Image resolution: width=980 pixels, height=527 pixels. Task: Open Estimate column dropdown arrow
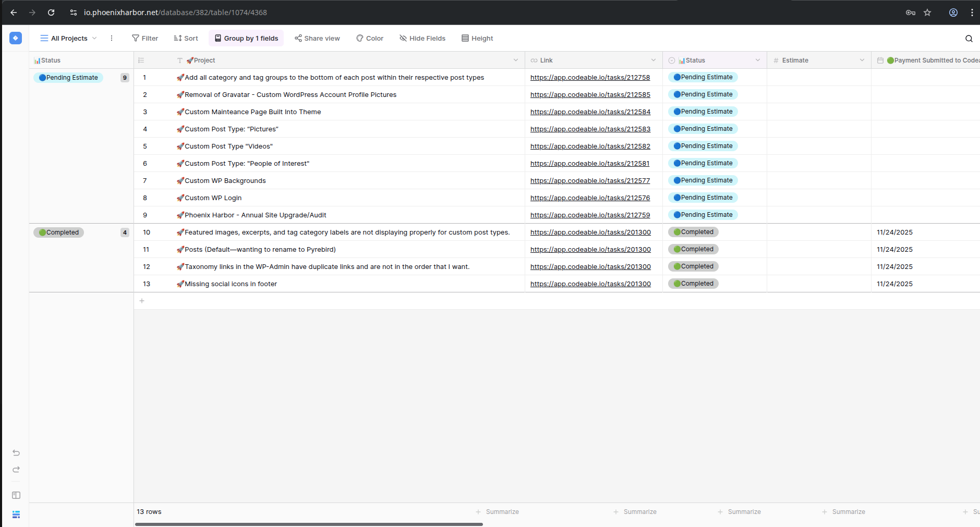click(x=862, y=60)
